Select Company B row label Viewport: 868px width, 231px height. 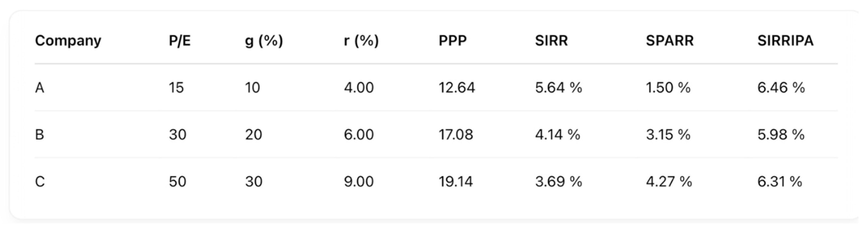pyautogui.click(x=40, y=134)
